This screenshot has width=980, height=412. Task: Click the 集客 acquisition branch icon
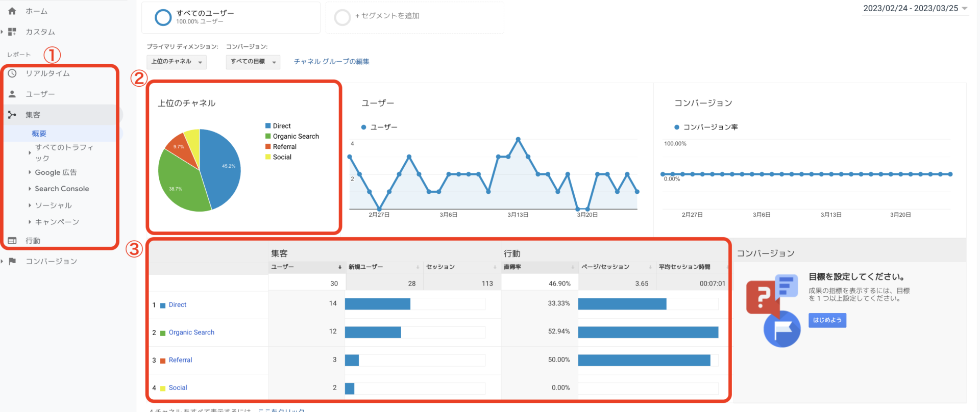coord(12,115)
